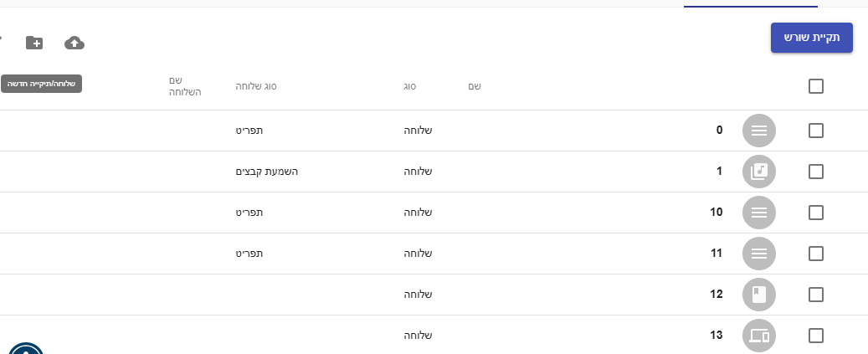Sort by the סוג column header
This screenshot has height=354, width=868.
(x=409, y=86)
